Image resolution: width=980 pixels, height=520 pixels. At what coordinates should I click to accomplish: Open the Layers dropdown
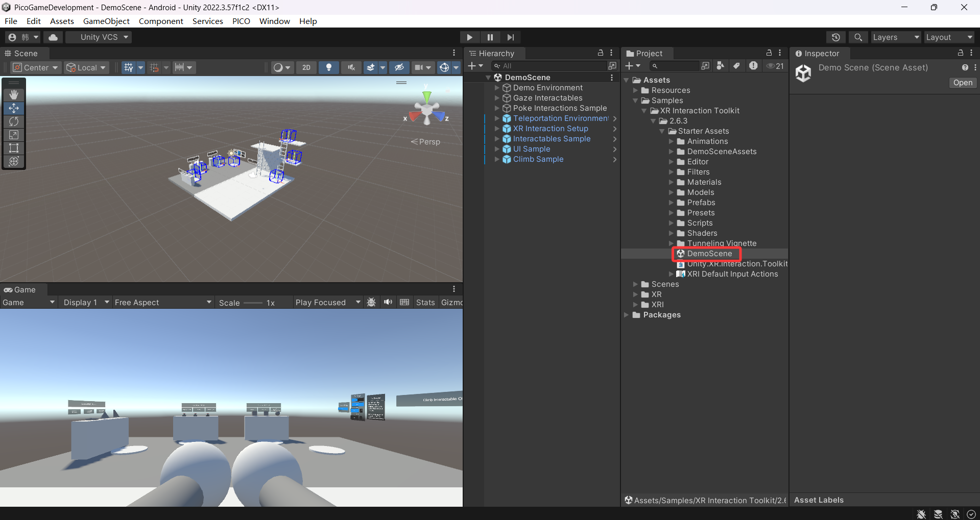click(896, 37)
